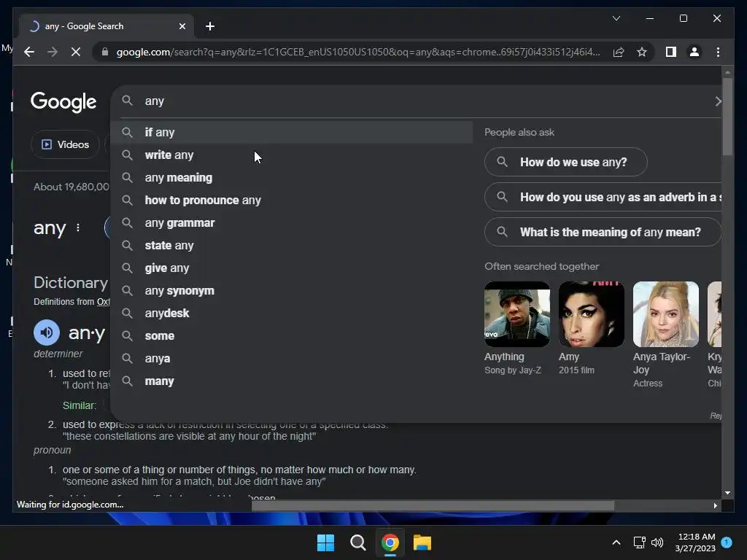The height and width of the screenshot is (560, 747).
Task: Bookmark this tab with the star icon
Action: pos(642,52)
